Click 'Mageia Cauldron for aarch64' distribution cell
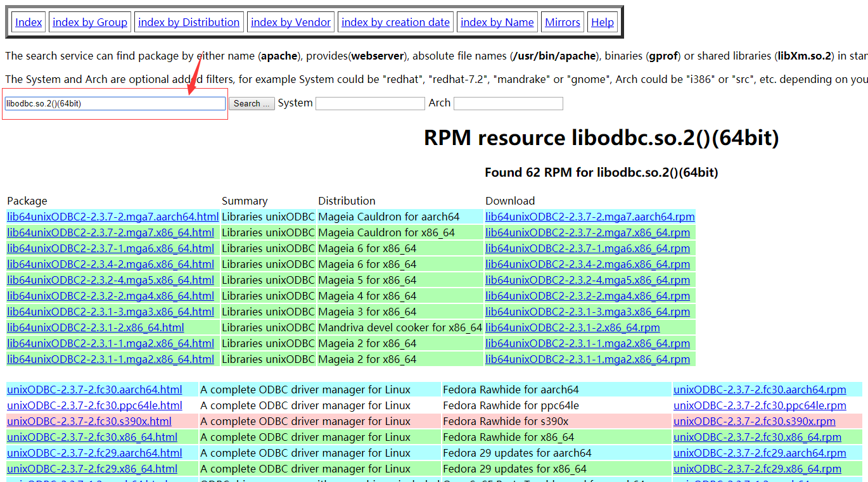Screen dimensions: 868x482 tap(400, 217)
